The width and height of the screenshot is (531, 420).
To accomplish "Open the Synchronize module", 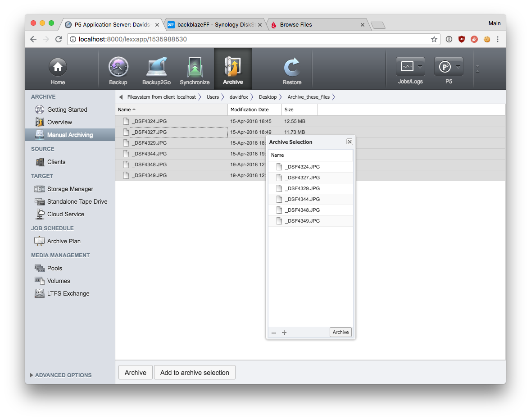I will click(x=195, y=71).
